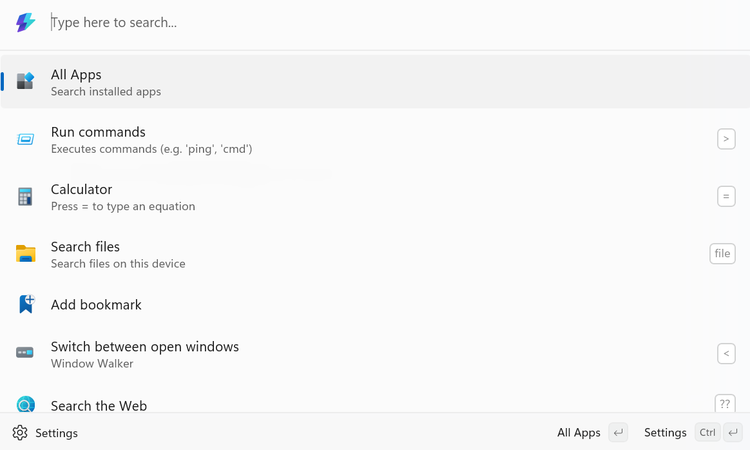Click the Search the Web globe icon
The image size is (750, 450).
(x=25, y=405)
